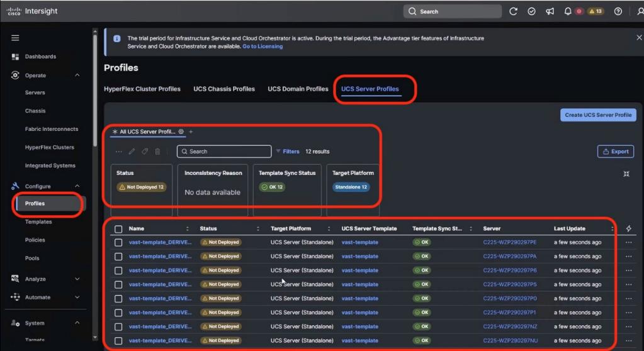Focus the global Search box in header
Viewport: 644px width, 351px height.
click(x=452, y=11)
